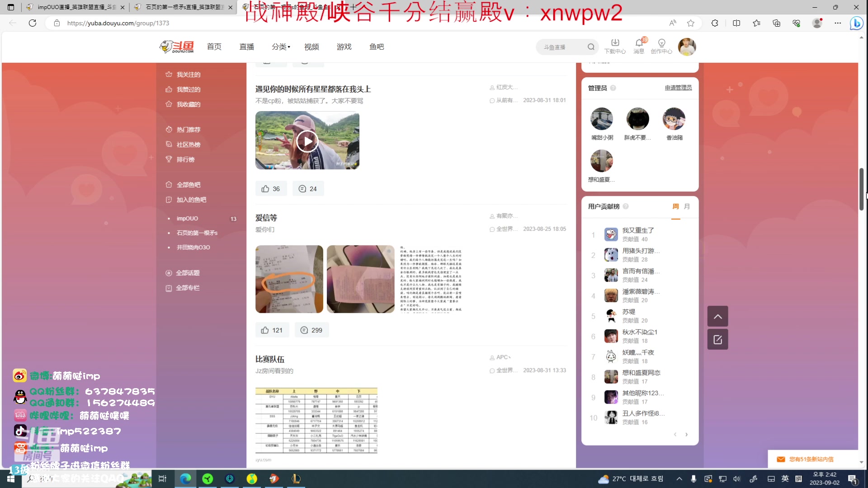
Task: Advance leaderboard with the right chevron
Action: tap(686, 434)
